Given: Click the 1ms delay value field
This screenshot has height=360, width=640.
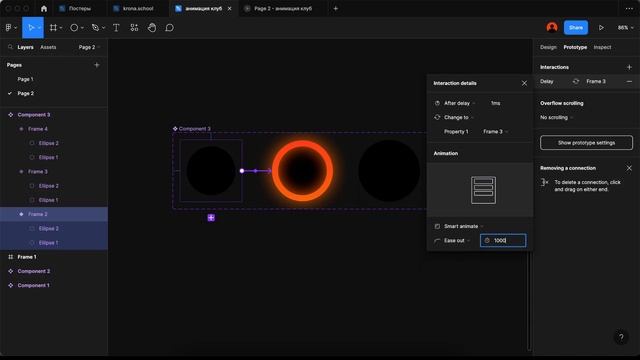Looking at the screenshot, I should click(496, 103).
